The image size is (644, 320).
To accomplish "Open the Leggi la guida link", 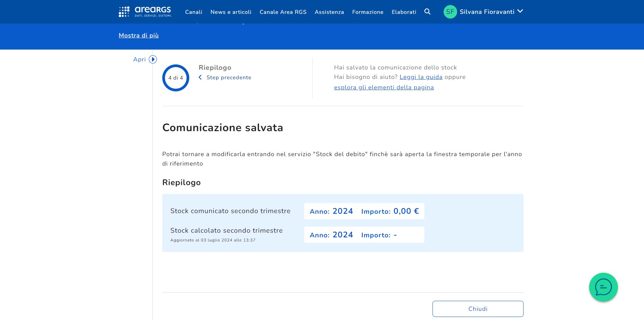I will 421,77.
